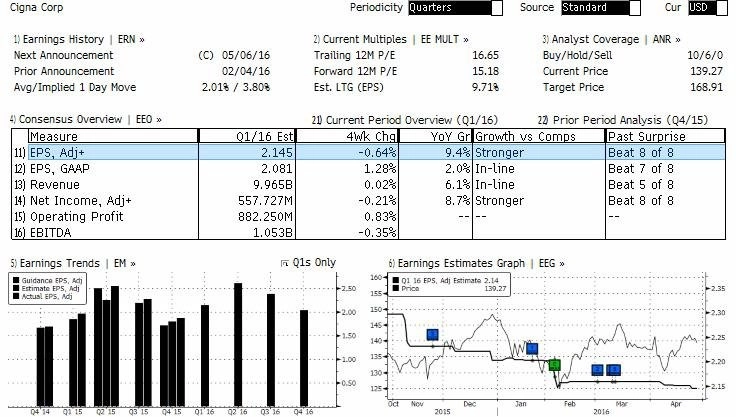
Task: Click the Est. LTG (EPS) value 9.71%
Action: click(485, 87)
